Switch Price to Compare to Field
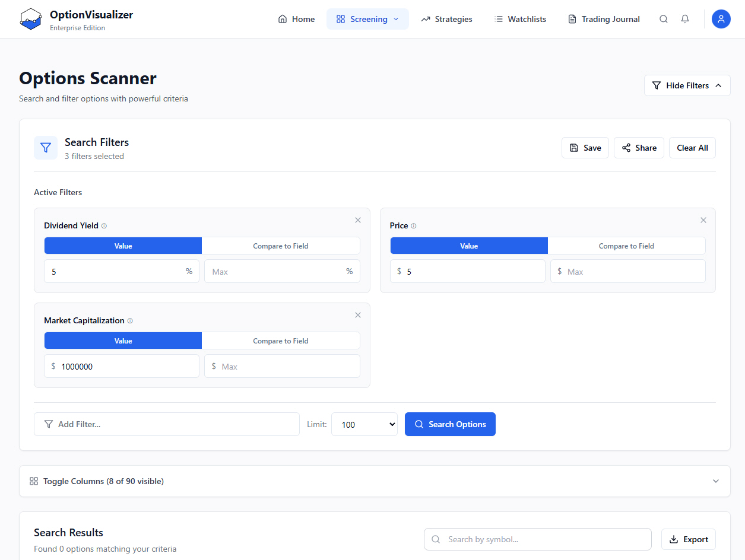 coord(626,246)
